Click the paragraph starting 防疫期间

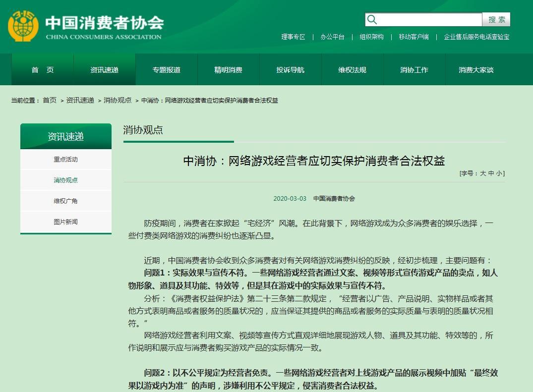coord(311,229)
